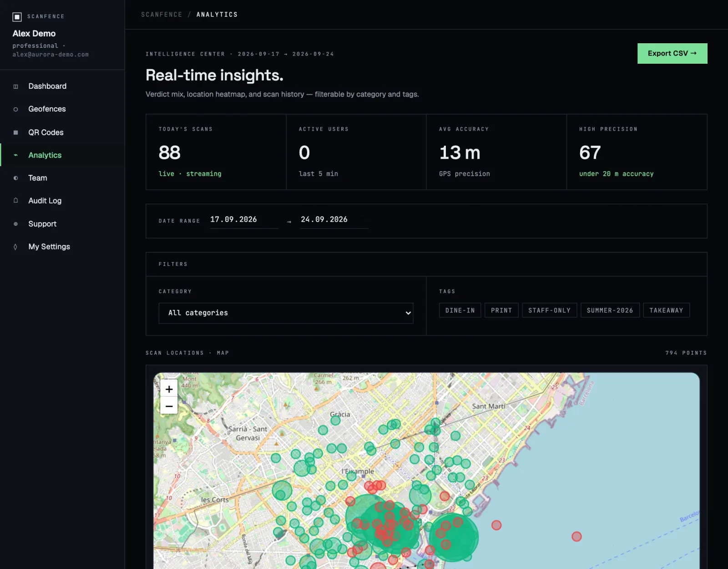Click the Audit Log bell icon
This screenshot has height=569, width=728.
coord(16,201)
